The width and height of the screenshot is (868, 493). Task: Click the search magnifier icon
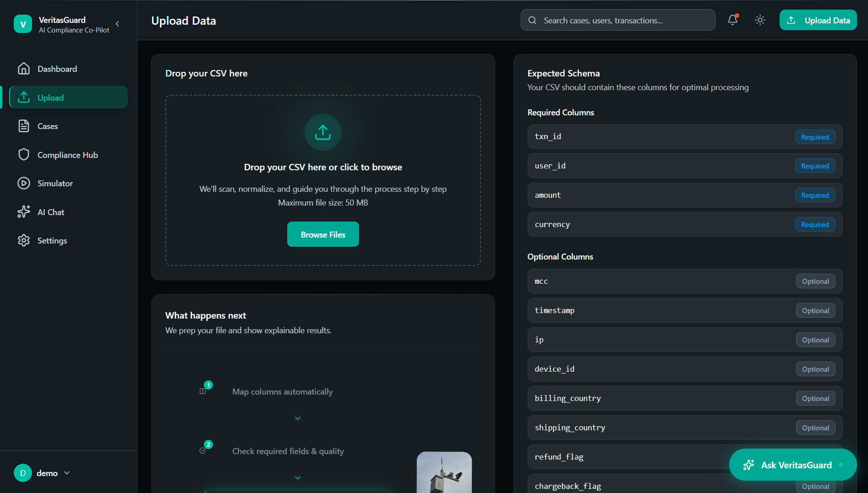532,20
